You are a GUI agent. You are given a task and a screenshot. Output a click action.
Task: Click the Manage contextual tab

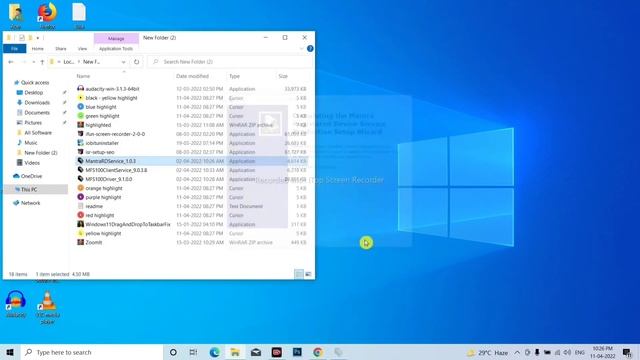tap(116, 38)
